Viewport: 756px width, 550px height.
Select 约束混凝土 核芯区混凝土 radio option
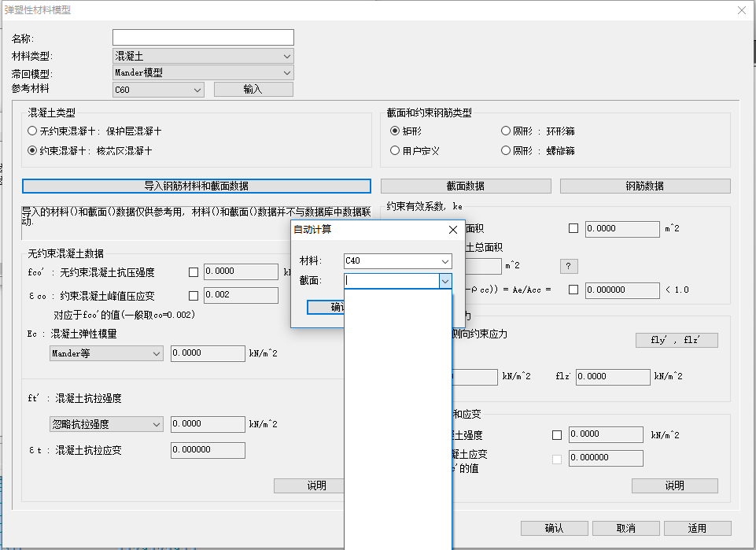click(32, 150)
